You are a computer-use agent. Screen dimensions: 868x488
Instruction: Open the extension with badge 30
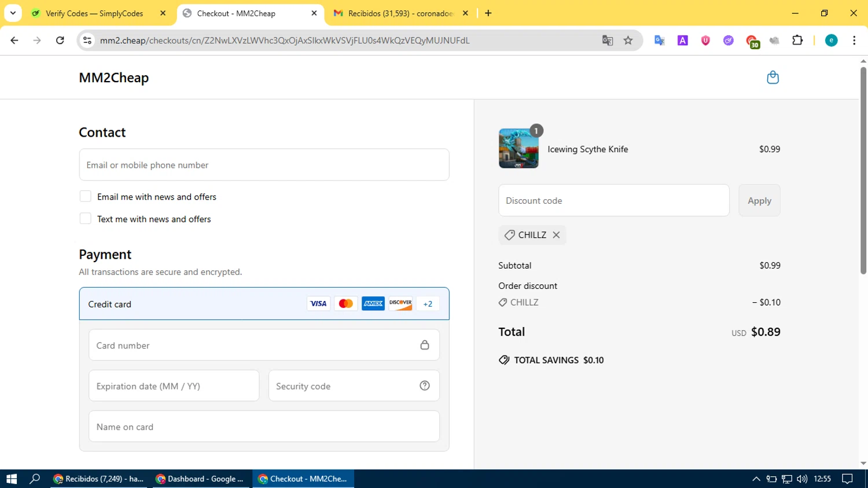752,42
